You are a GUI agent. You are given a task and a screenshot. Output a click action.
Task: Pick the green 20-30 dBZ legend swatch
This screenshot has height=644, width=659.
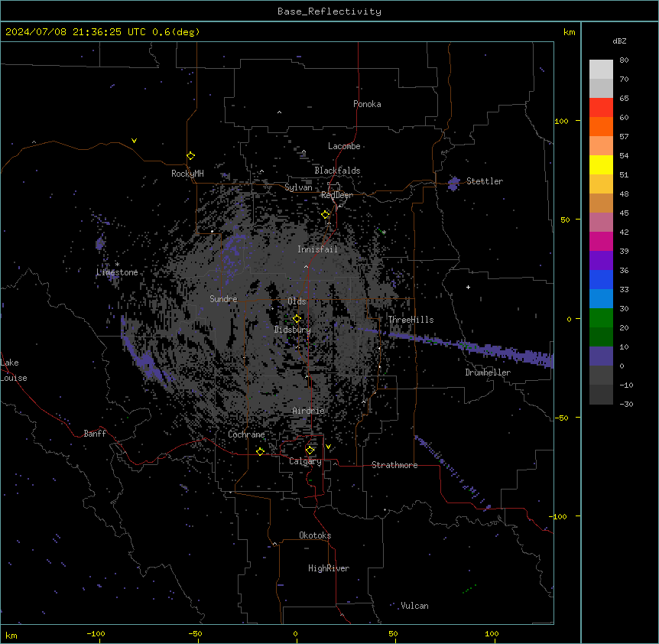(x=601, y=318)
